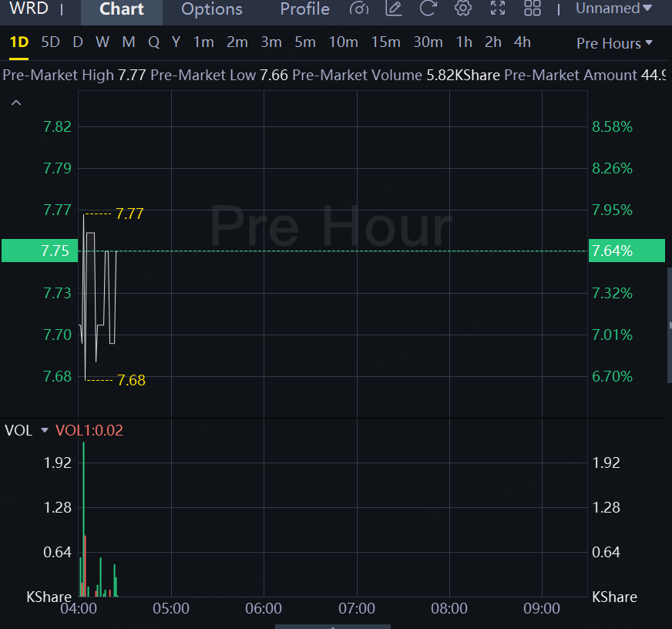The image size is (672, 629).
Task: Click the indicator overlay icon beside Profile
Action: 358,8
